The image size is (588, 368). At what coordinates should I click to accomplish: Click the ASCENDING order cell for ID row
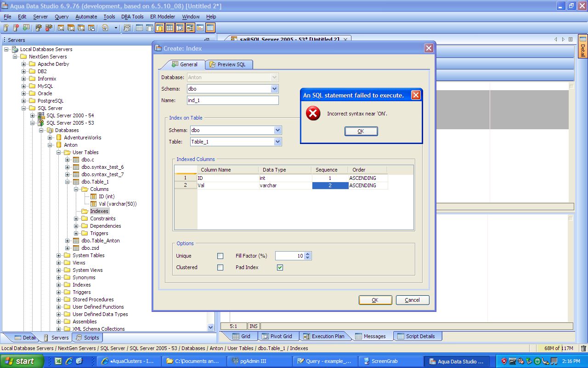tap(368, 178)
